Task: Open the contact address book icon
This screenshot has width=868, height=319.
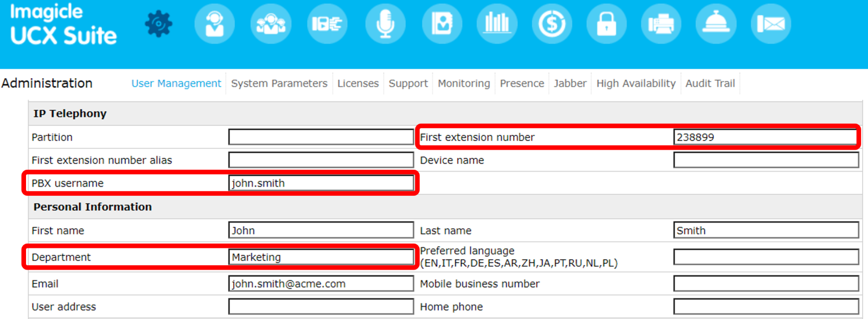Action: tap(442, 24)
